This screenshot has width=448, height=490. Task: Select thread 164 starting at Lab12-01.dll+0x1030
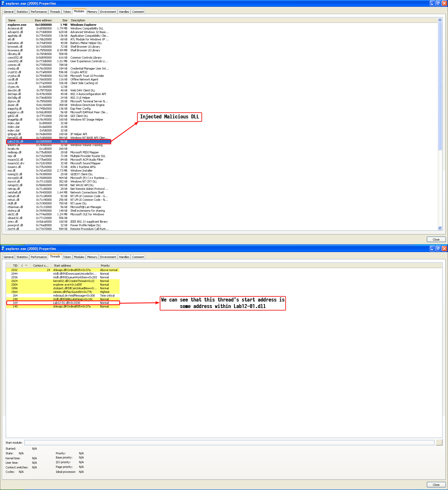pos(66,303)
